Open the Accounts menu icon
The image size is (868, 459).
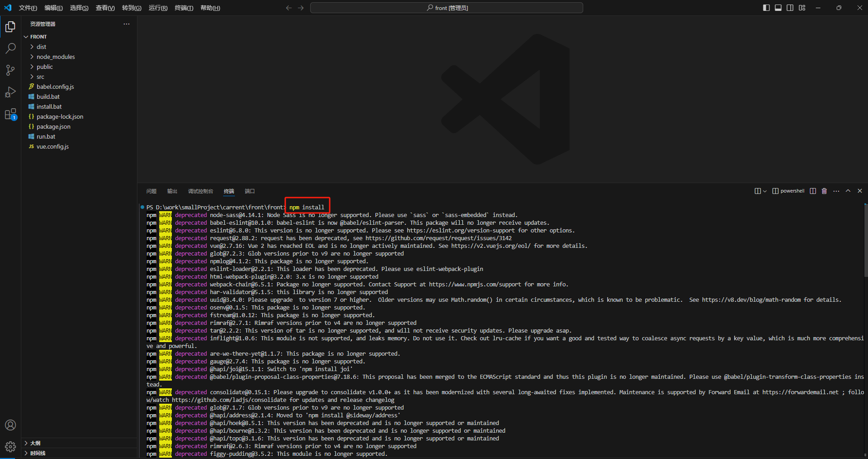point(10,425)
